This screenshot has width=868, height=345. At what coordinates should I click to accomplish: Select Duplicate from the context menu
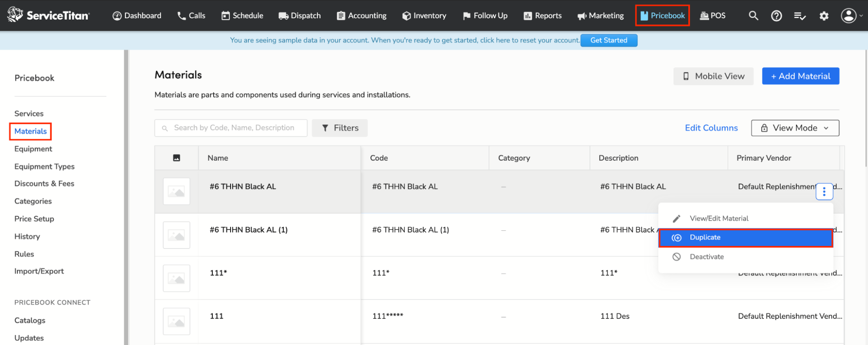tap(745, 237)
